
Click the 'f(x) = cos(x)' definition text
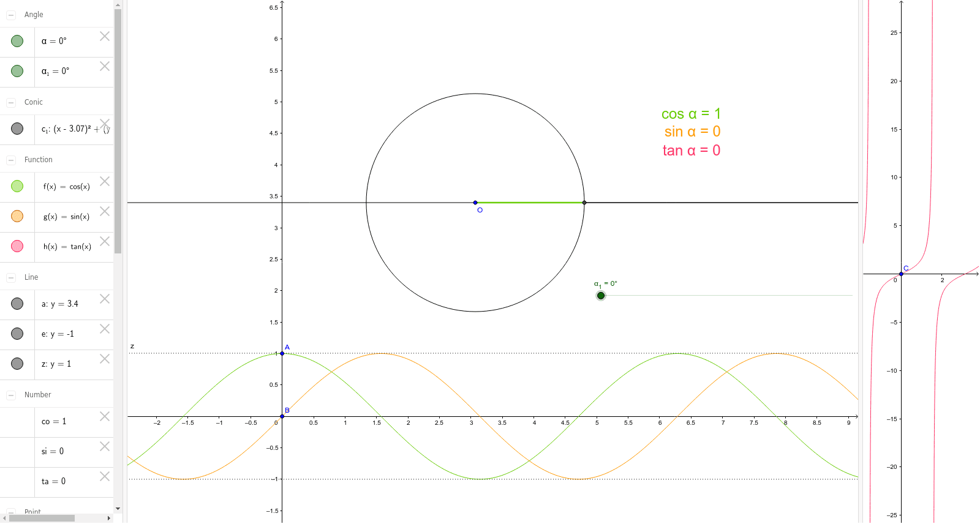point(67,187)
